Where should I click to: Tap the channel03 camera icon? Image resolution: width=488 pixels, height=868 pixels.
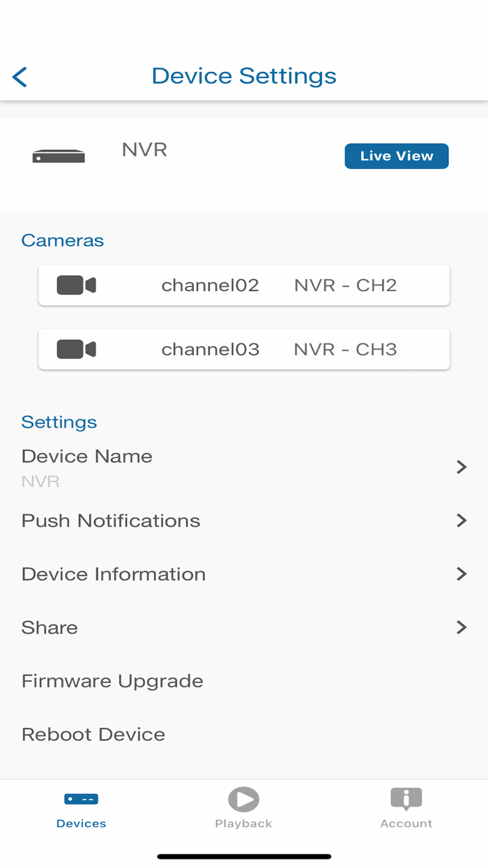76,349
